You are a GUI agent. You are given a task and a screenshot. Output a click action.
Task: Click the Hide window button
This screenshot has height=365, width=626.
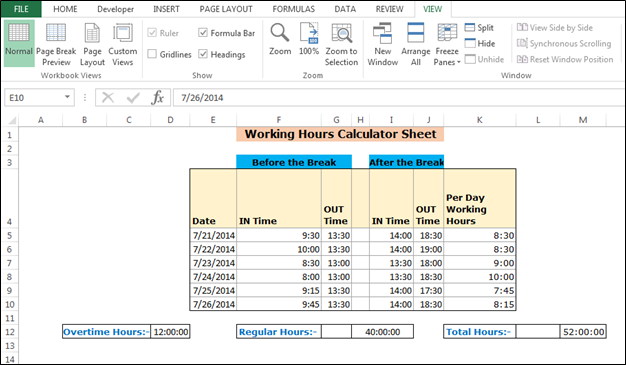[x=480, y=43]
